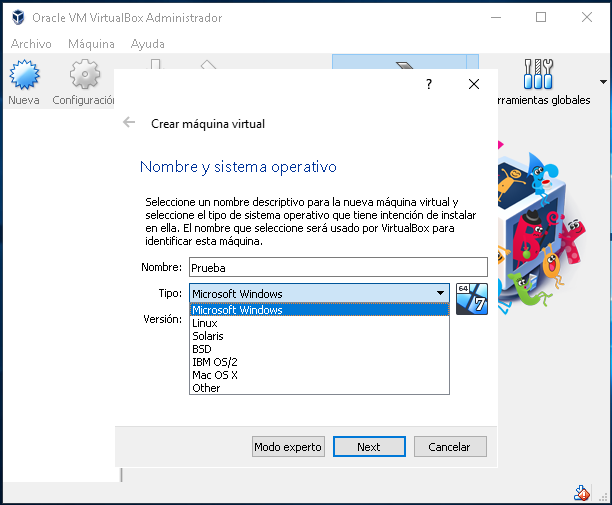Choose Mac OS X from the list
The image size is (612, 505).
coord(319,375)
